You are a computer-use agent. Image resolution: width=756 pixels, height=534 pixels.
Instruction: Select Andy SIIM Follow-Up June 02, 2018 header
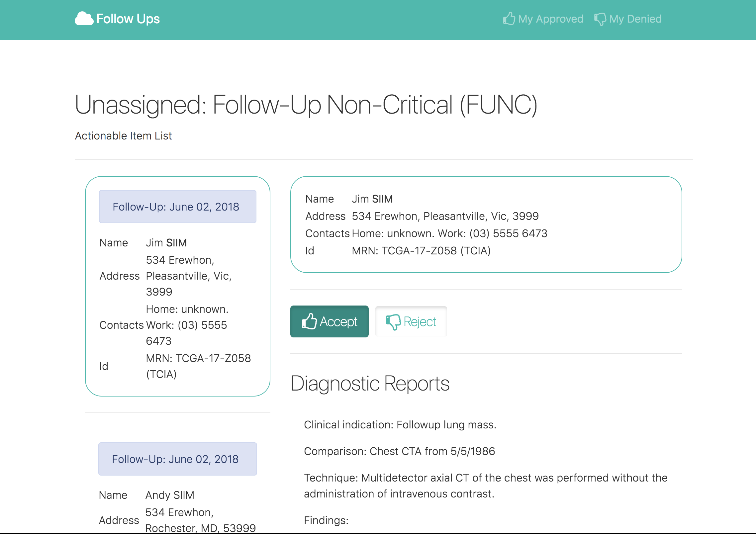coord(178,459)
